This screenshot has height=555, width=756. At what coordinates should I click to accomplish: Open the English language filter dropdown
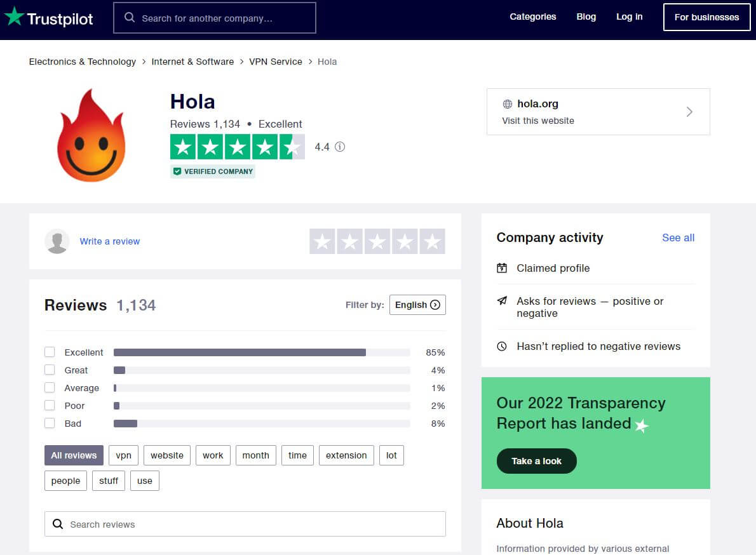[417, 305]
